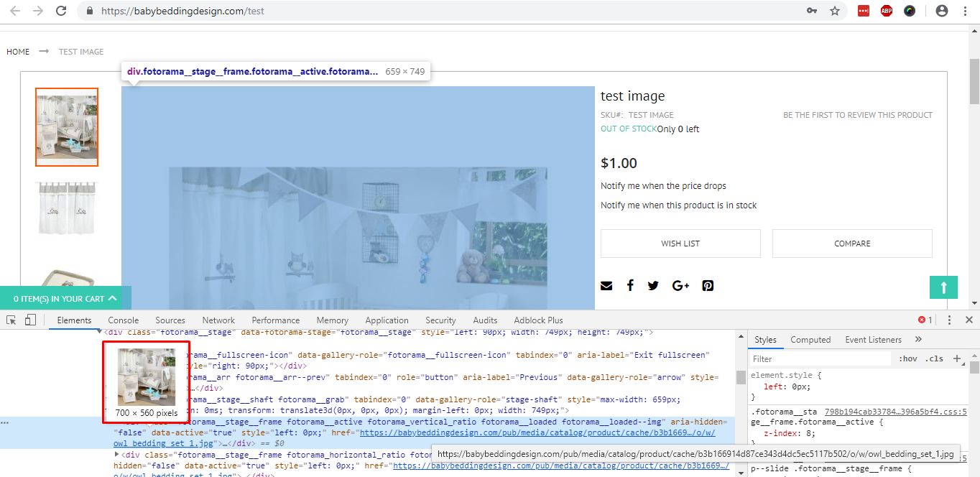
Task: Open the Network tab in DevTools
Action: [x=218, y=320]
